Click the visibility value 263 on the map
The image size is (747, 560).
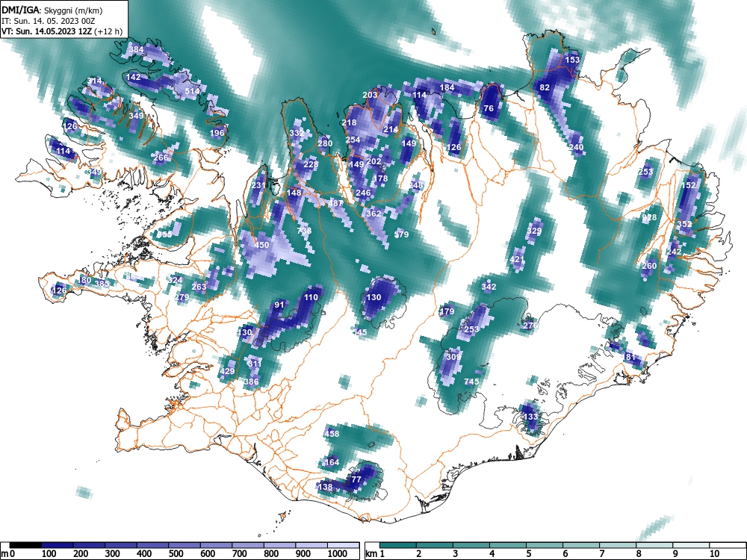199,287
